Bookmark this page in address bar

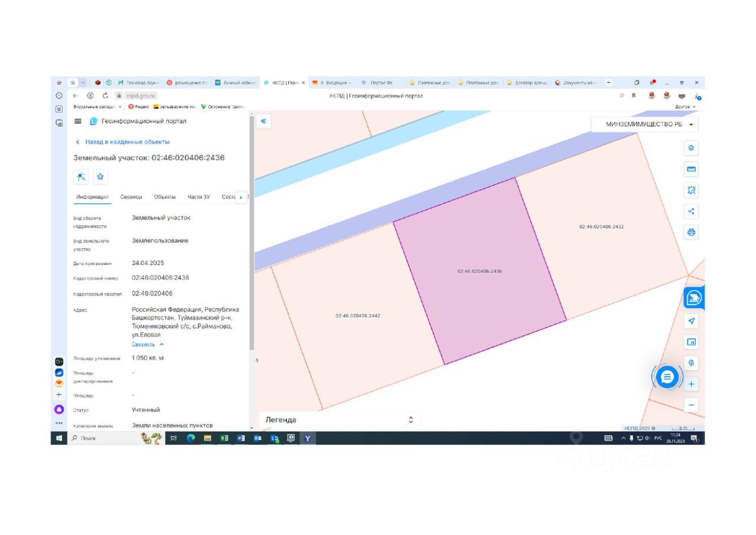[634, 95]
